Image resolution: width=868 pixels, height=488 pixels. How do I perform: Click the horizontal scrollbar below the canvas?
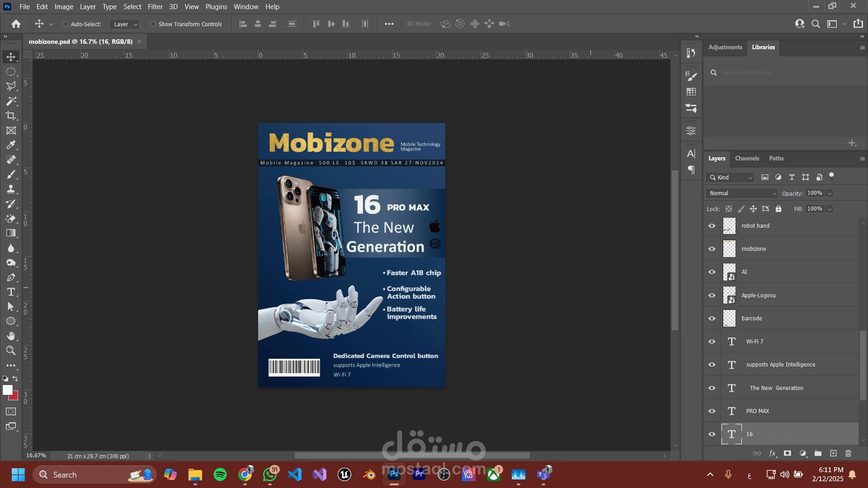411,456
